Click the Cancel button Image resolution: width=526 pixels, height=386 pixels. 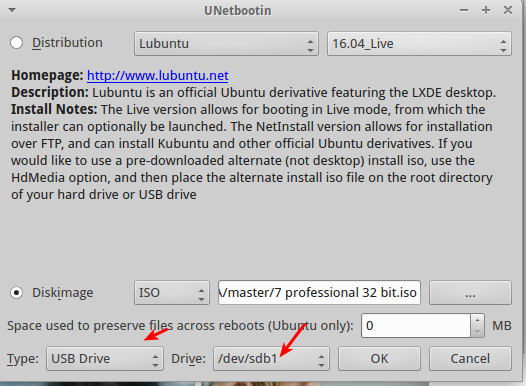point(470,359)
